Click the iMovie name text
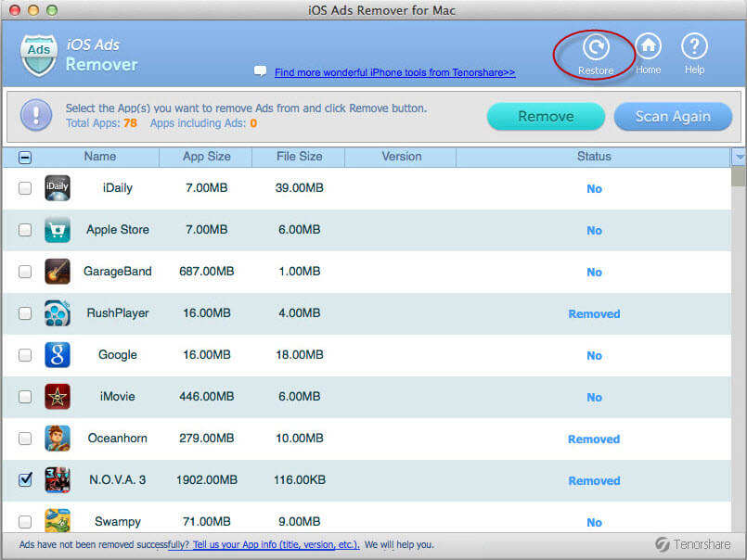The image size is (747, 560). [118, 397]
